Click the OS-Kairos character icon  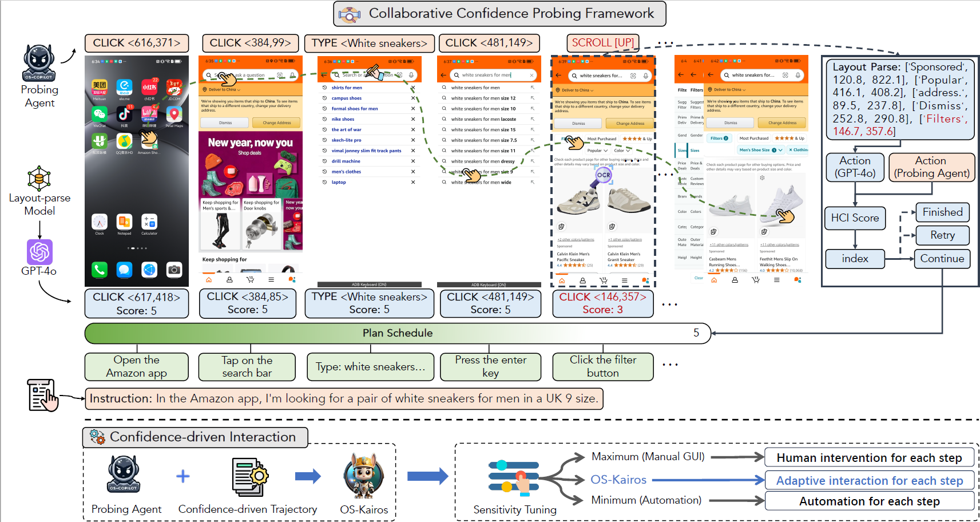click(x=364, y=476)
